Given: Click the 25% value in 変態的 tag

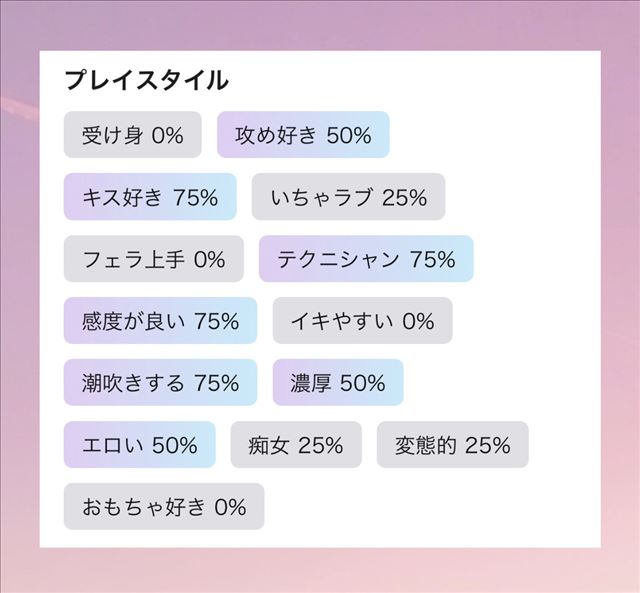Looking at the screenshot, I should tap(488, 445).
